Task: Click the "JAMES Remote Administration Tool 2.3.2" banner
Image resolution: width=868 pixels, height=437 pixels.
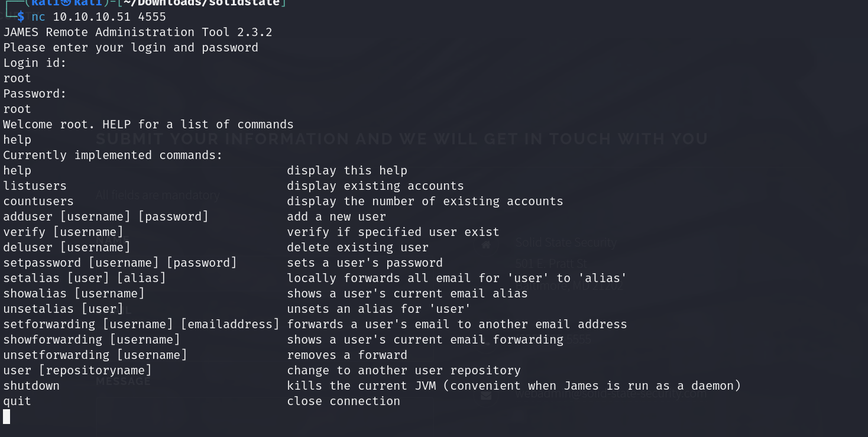Action: coord(138,32)
